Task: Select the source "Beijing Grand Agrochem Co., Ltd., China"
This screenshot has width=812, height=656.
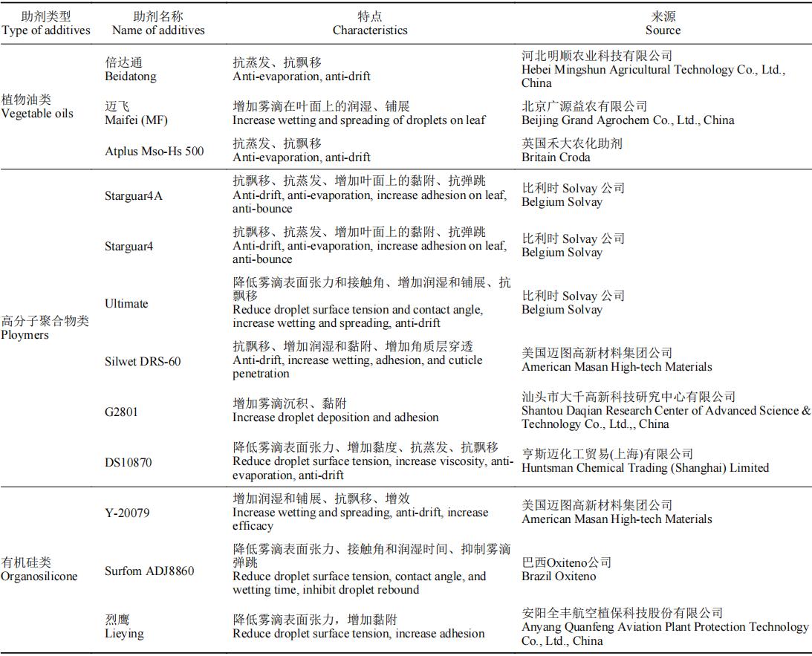Action: click(629, 120)
